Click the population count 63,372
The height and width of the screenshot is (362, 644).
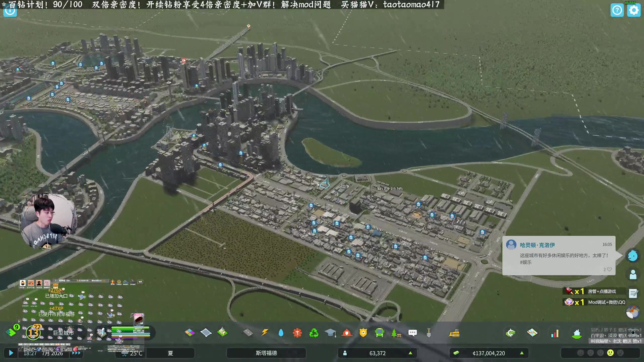pyautogui.click(x=377, y=353)
